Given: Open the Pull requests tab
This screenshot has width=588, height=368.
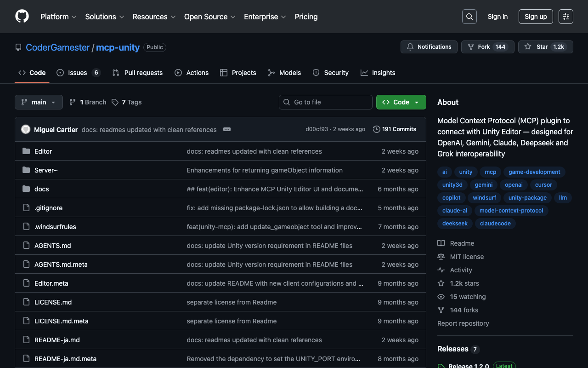Looking at the screenshot, I should pyautogui.click(x=138, y=73).
